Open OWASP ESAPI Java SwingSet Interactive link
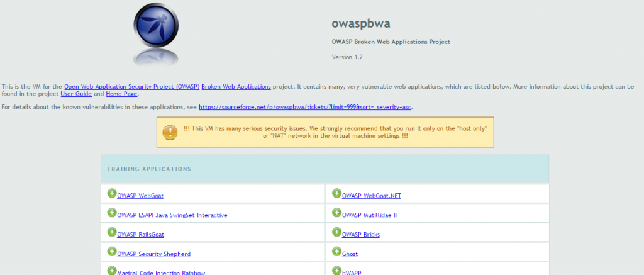 pyautogui.click(x=172, y=215)
